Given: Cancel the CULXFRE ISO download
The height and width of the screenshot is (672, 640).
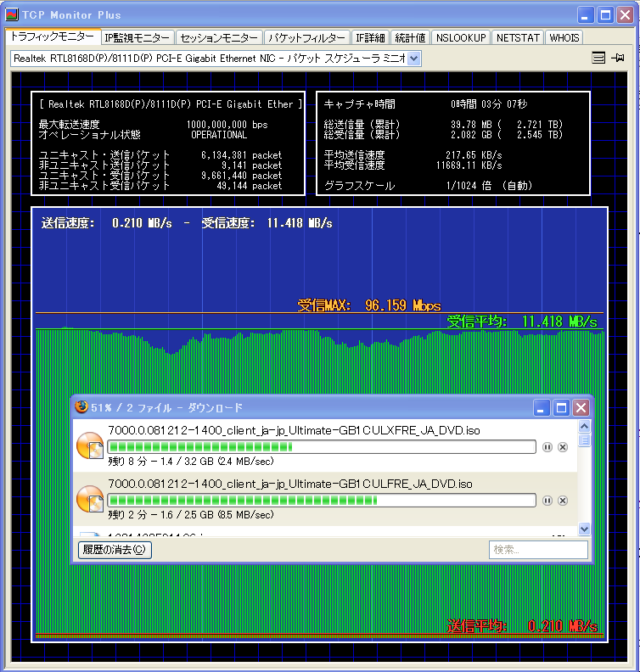Looking at the screenshot, I should point(562,447).
